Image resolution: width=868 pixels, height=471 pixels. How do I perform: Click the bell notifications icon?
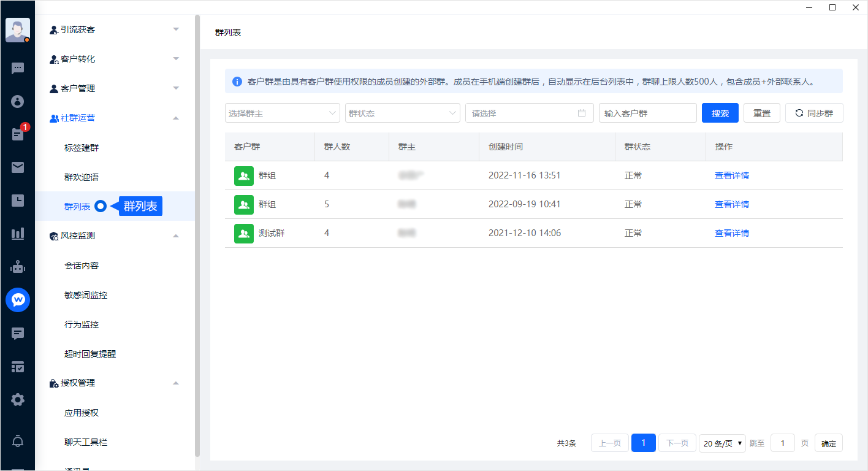tap(18, 441)
